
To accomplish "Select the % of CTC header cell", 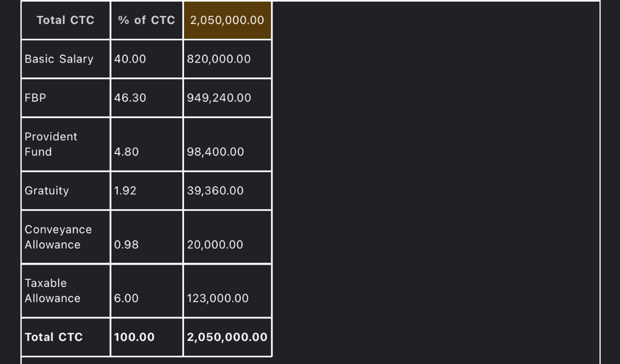I will coord(147,20).
